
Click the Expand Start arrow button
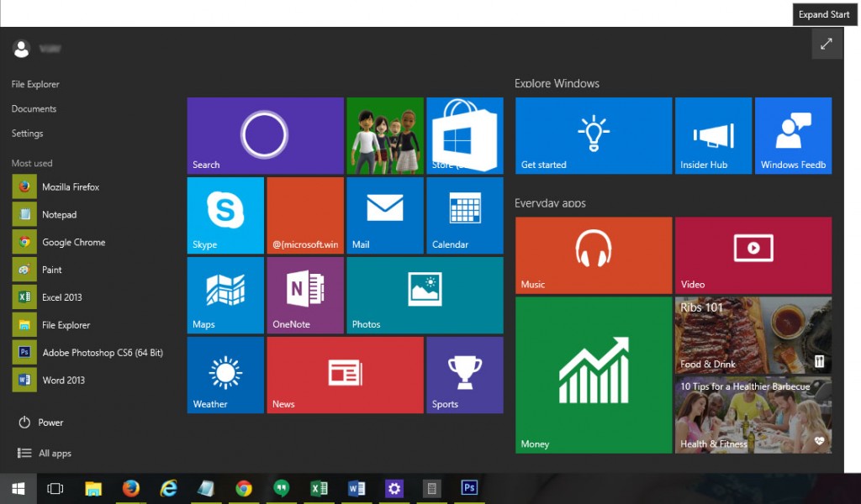(827, 44)
